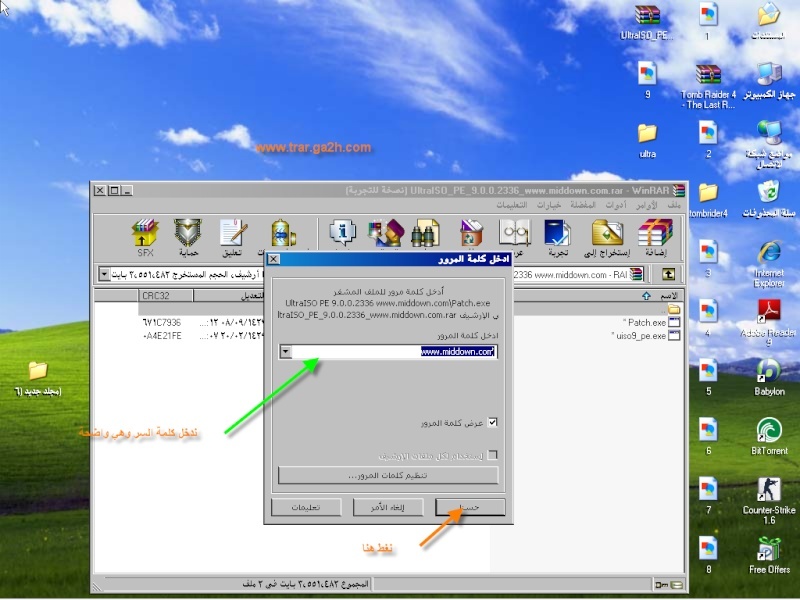The image size is (800, 600).
Task: Select the Internet Explorer desktop icon
Action: pos(769,264)
